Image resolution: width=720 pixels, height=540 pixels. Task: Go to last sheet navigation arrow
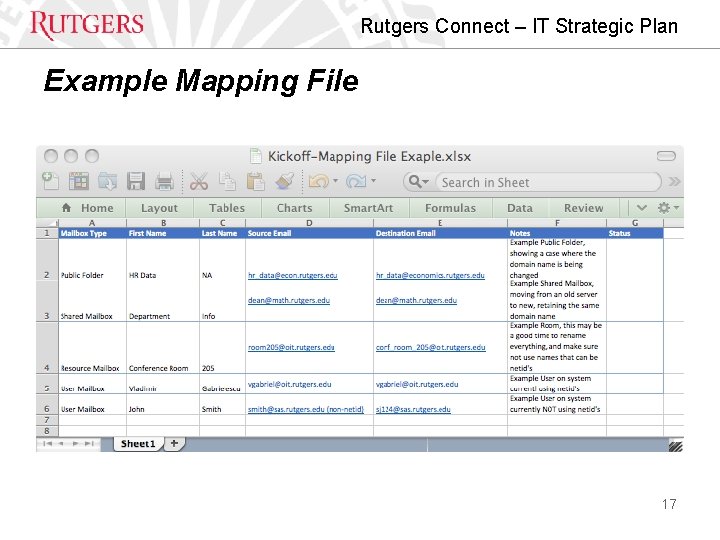tap(89, 444)
